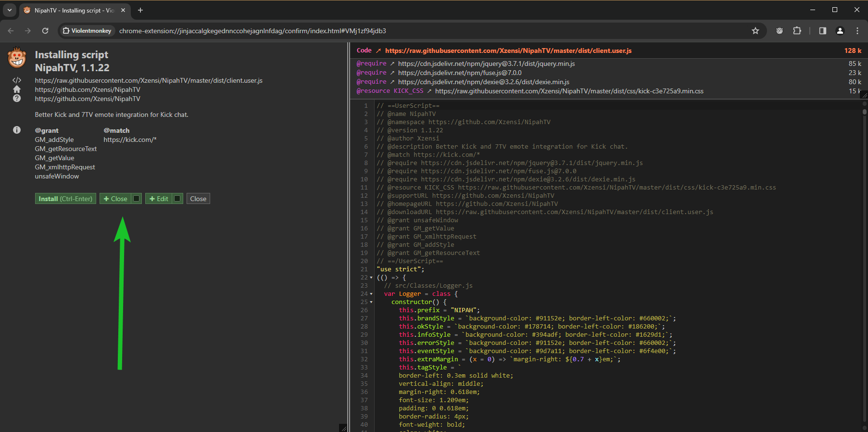Collapse code fold arrow at line 22
The height and width of the screenshot is (432, 868).
point(371,278)
